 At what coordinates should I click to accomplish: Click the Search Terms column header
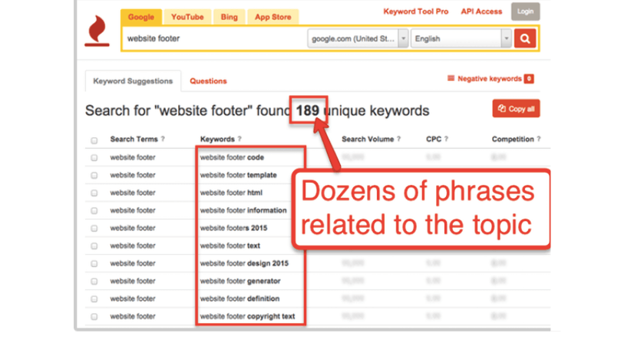tap(134, 139)
